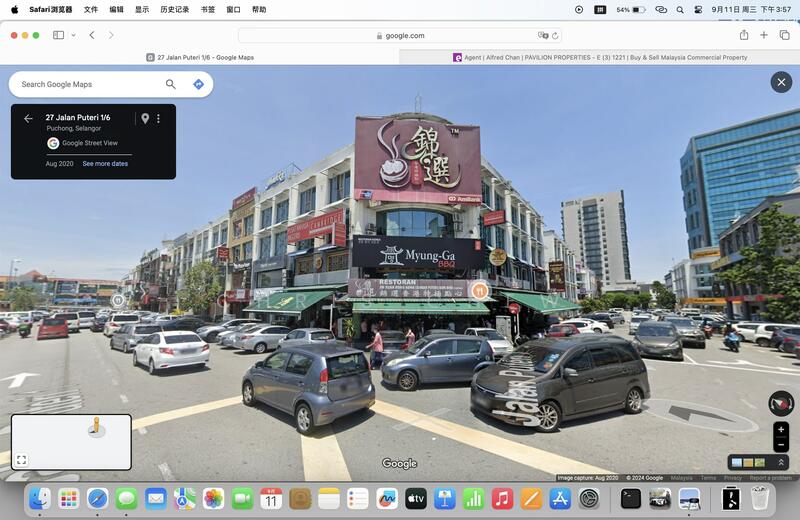Screen dimensions: 800x520
Task: Expand the minimap with the fullscreen corner icon
Action: (21, 460)
